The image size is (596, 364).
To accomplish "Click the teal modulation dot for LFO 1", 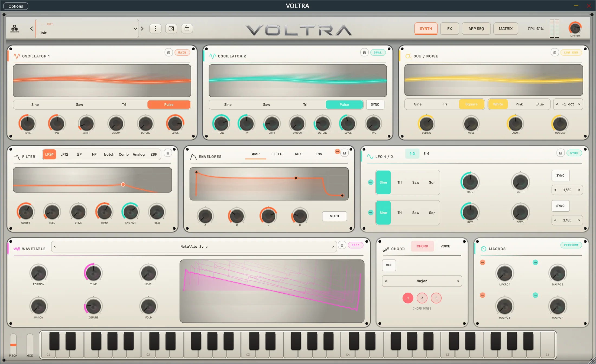I will [371, 182].
